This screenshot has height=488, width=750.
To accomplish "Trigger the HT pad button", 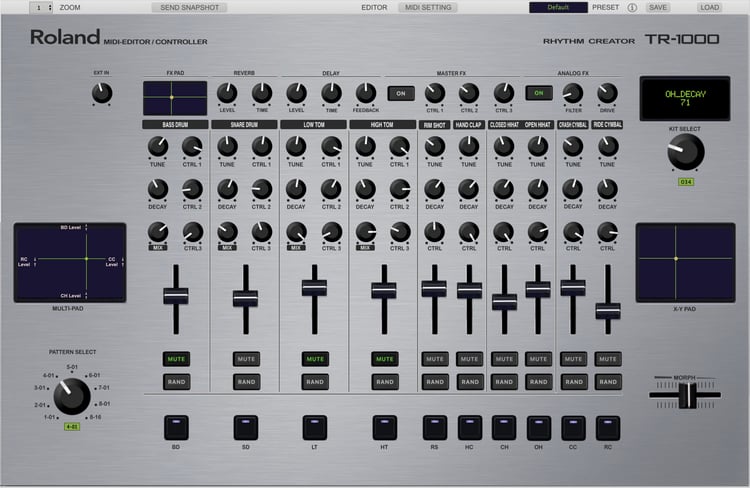I will (385, 427).
